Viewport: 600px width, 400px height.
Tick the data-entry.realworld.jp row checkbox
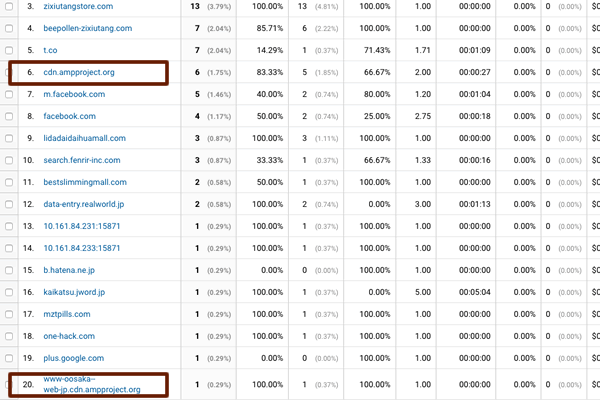click(9, 204)
